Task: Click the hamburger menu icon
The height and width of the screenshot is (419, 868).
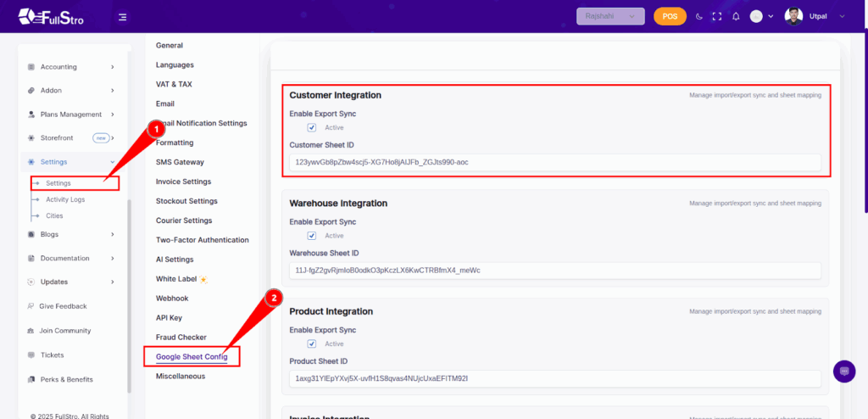Action: [123, 16]
